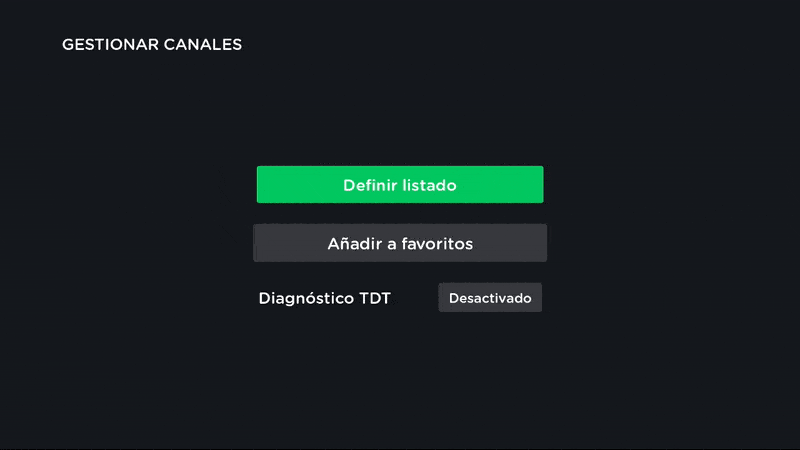Add channels to favorites using the second button
800x450 pixels.
coord(400,243)
